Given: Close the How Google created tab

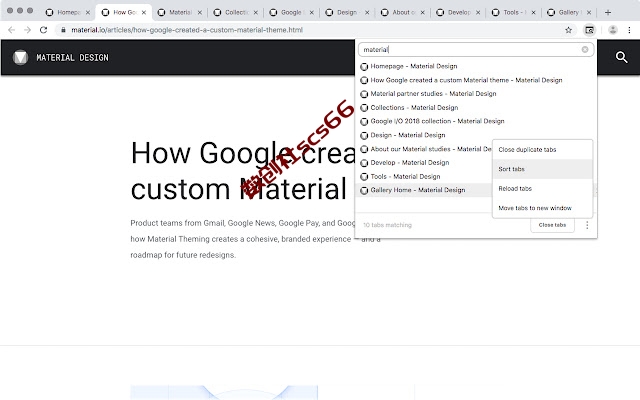Looking at the screenshot, I should pos(144,13).
